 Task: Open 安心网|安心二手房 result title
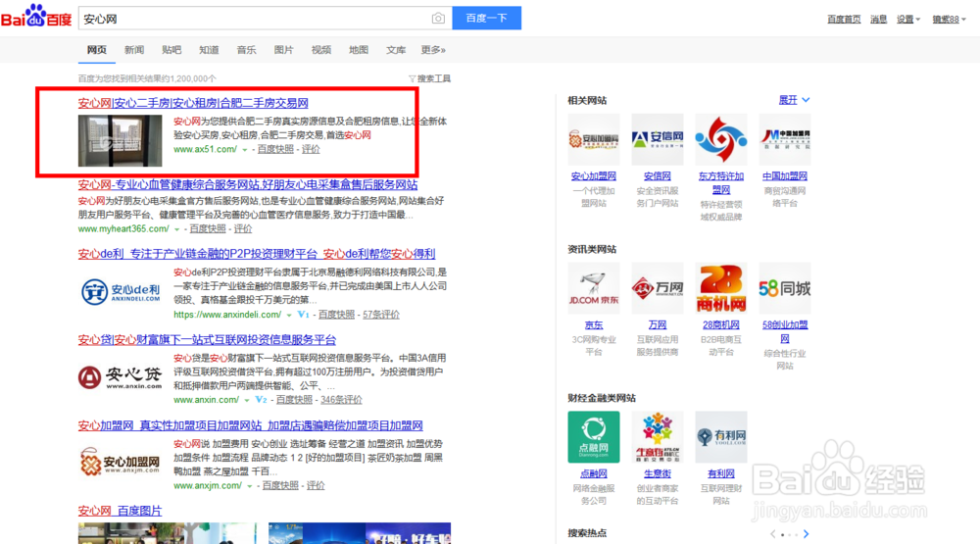click(x=193, y=103)
